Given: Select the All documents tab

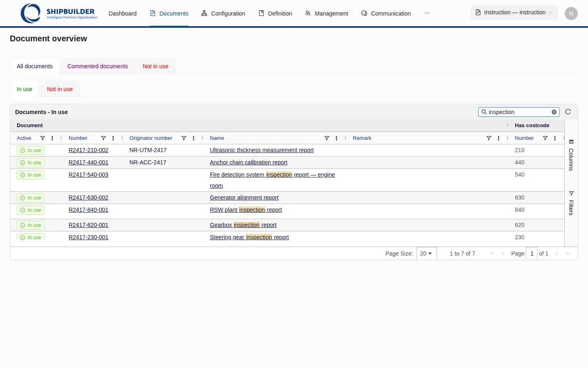Looking at the screenshot, I should [x=35, y=66].
